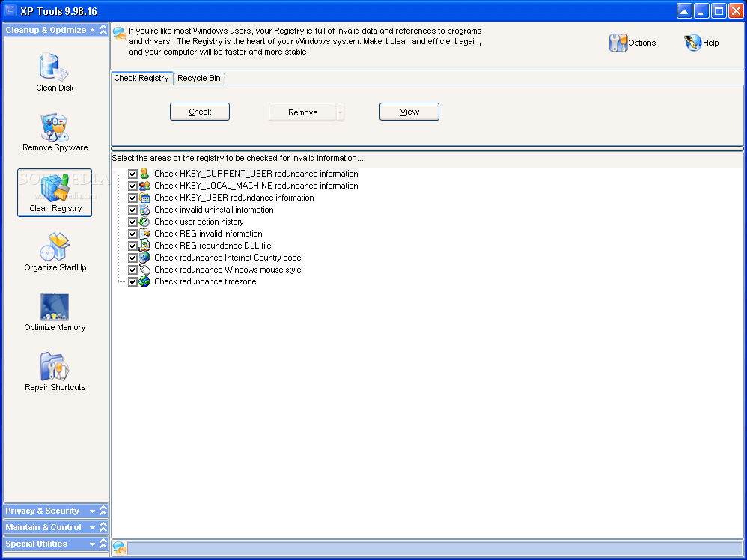This screenshot has width=747, height=560.
Task: Click the HKEY_LOCAL_MACHINE users icon
Action: [144, 186]
